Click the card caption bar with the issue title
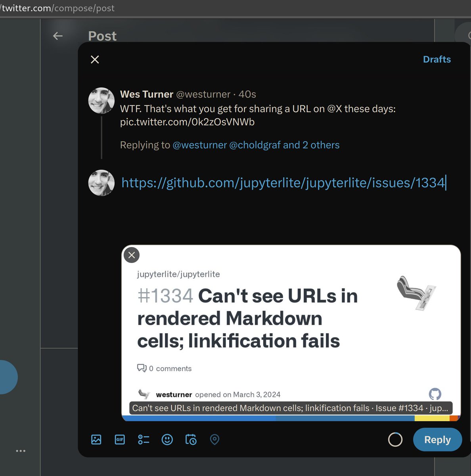The image size is (471, 476). [x=291, y=408]
